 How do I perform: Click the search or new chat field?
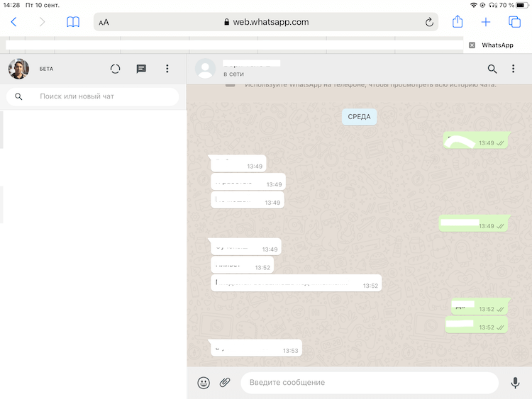pyautogui.click(x=99, y=96)
